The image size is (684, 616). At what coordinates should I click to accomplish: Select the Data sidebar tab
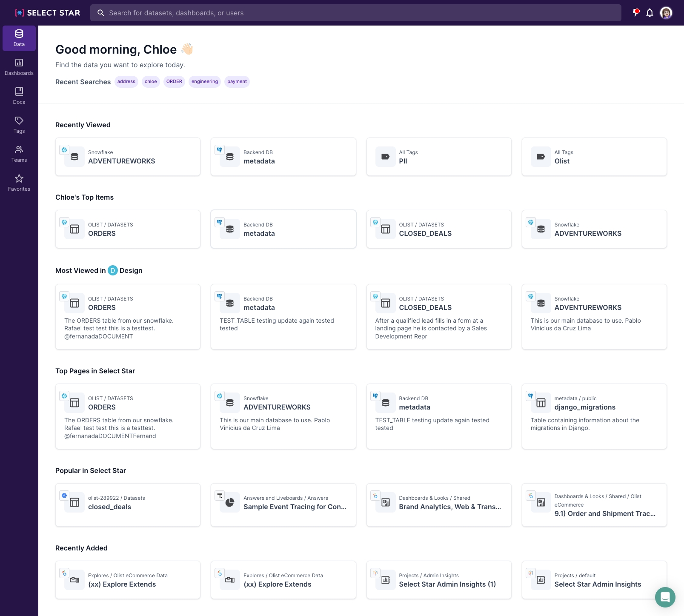tap(19, 38)
